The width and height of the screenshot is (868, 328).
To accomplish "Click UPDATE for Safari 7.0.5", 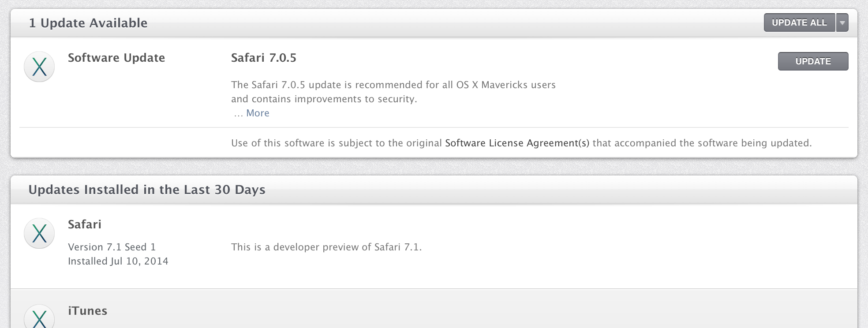I will pos(813,61).
